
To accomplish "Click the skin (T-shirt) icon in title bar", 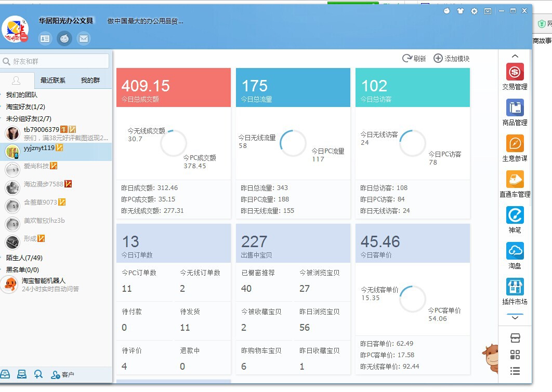I will point(460,11).
